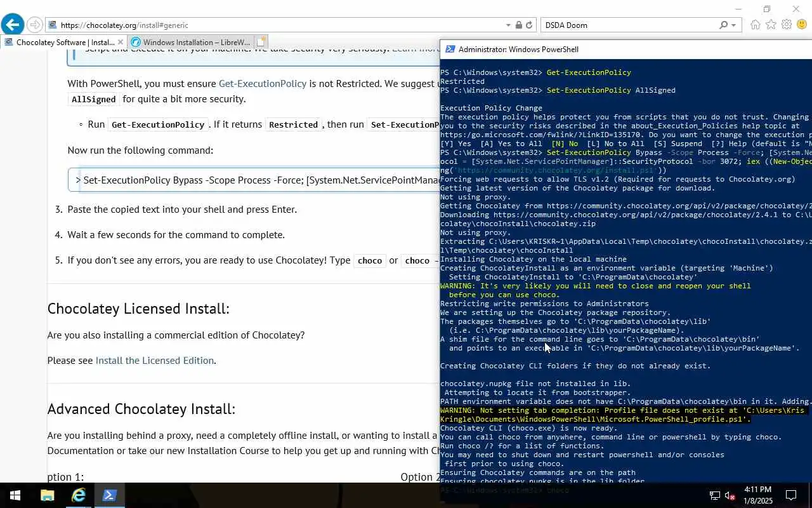
Task: Minimize the Internet Explorer window
Action: (738, 9)
